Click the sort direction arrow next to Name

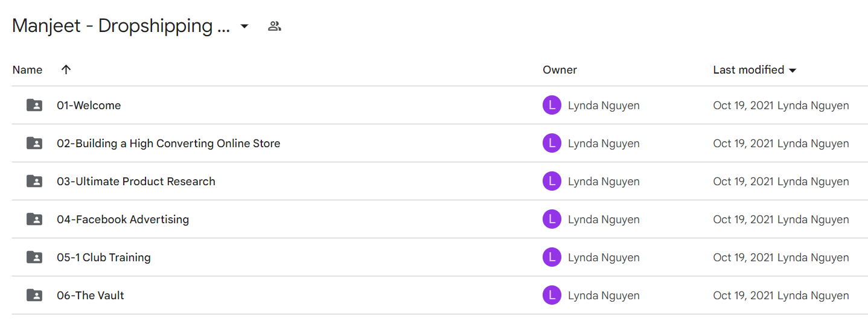pyautogui.click(x=66, y=69)
